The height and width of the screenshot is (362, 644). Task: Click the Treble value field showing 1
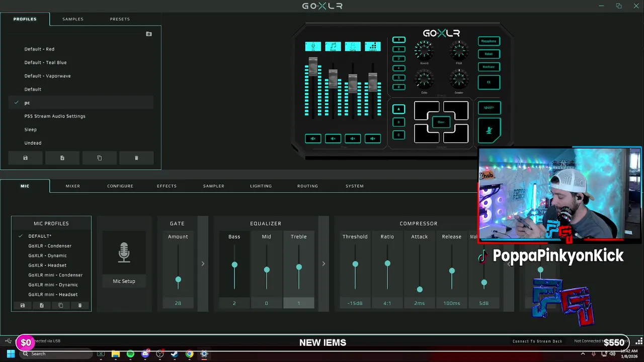[298, 303]
